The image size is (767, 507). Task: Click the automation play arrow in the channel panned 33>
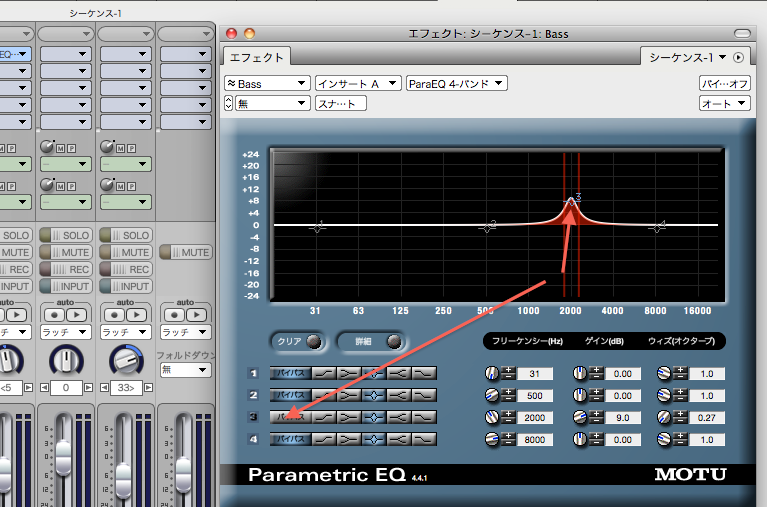(x=136, y=315)
